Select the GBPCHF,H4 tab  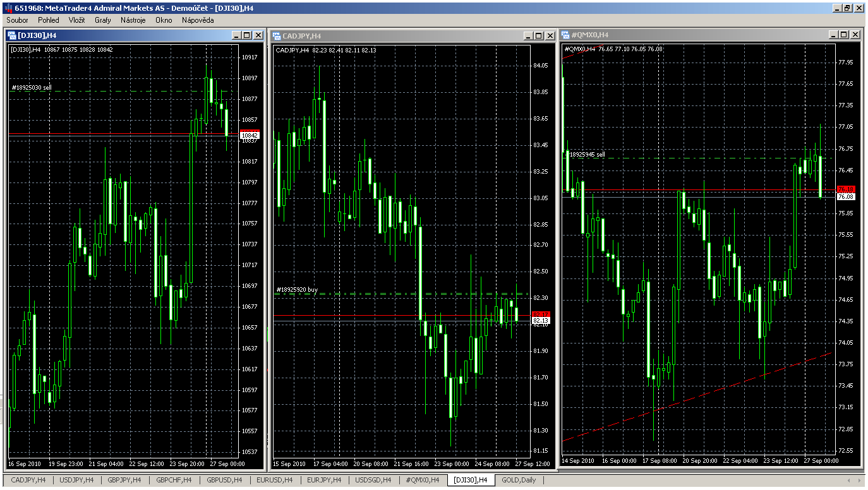click(174, 481)
